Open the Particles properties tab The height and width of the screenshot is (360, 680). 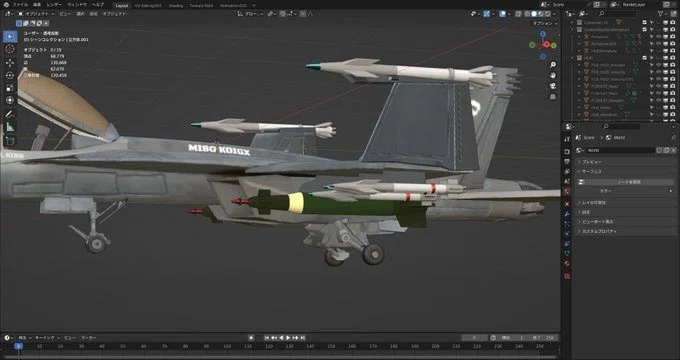[x=567, y=224]
